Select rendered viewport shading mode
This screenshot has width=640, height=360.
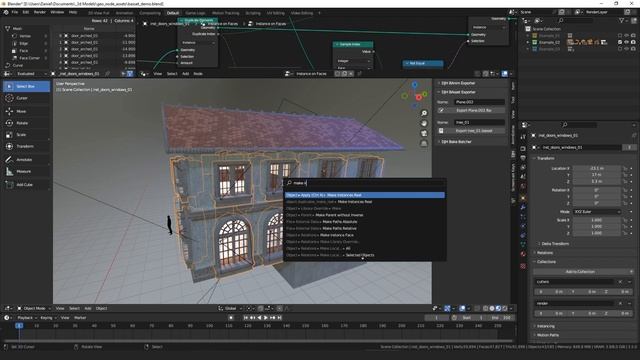click(505, 309)
